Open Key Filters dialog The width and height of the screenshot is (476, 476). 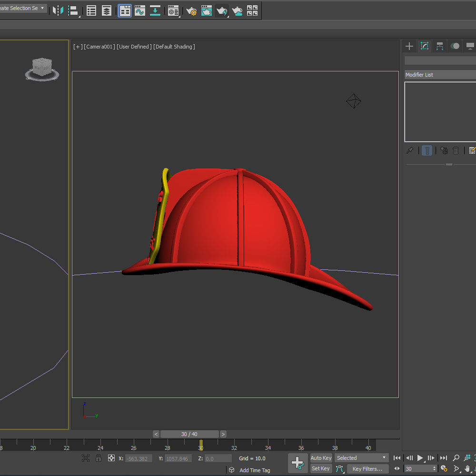[367, 469]
